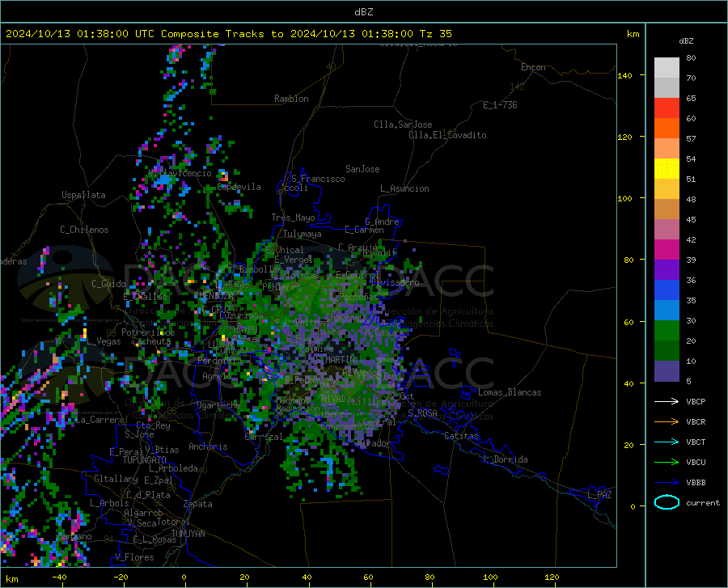Click the 'Encon' map label
Screen dimensions: 728x588
pos(533,67)
